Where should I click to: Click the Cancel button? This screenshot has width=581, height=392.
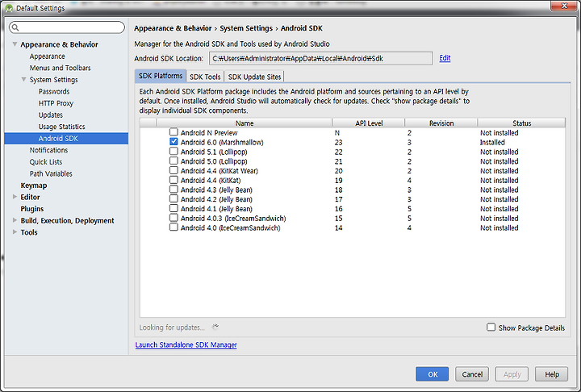[472, 374]
